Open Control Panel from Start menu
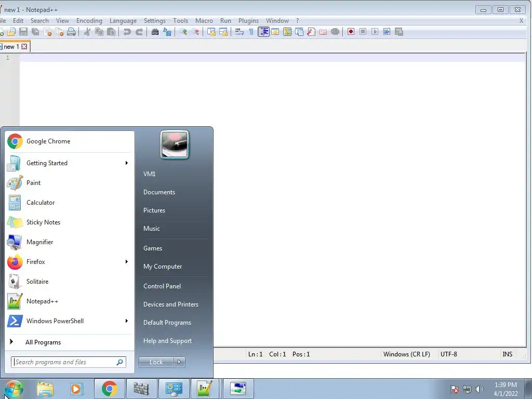The height and width of the screenshot is (399, 532). (x=162, y=286)
